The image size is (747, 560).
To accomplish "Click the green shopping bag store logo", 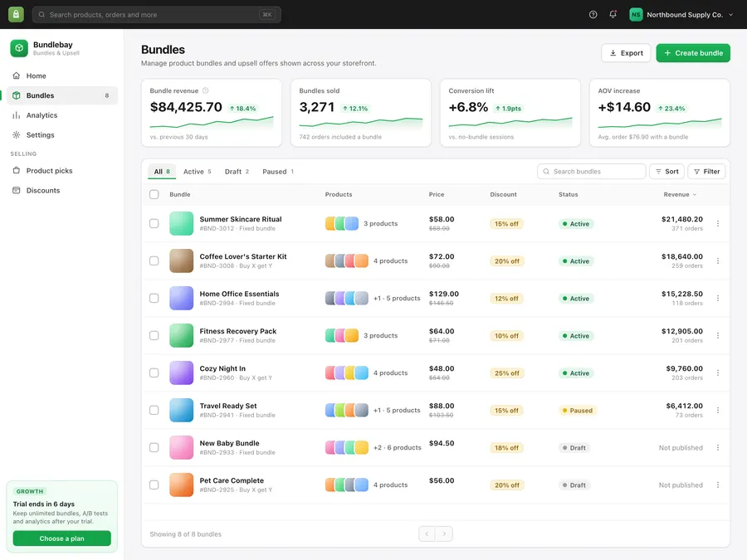I will (16, 14).
